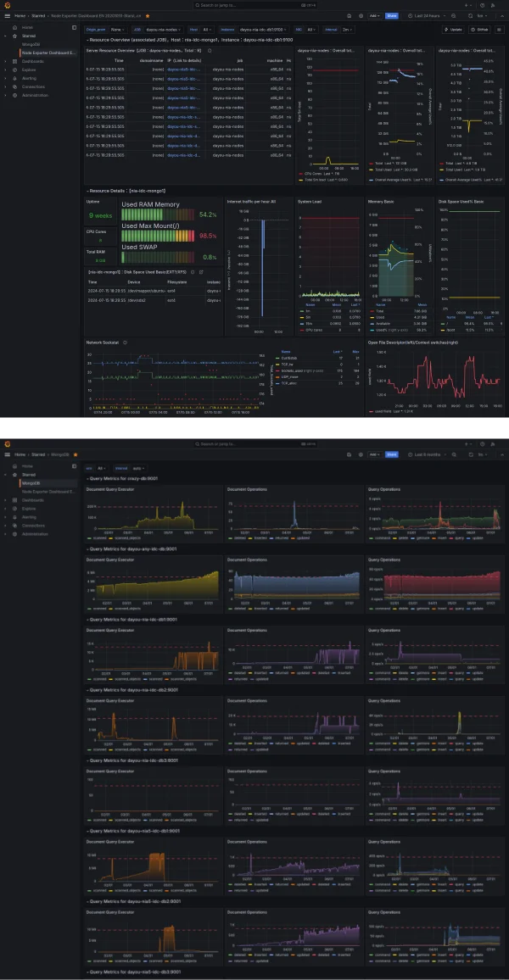Open Last 24 hours time picker
This screenshot has width=509, height=980.
[425, 15]
